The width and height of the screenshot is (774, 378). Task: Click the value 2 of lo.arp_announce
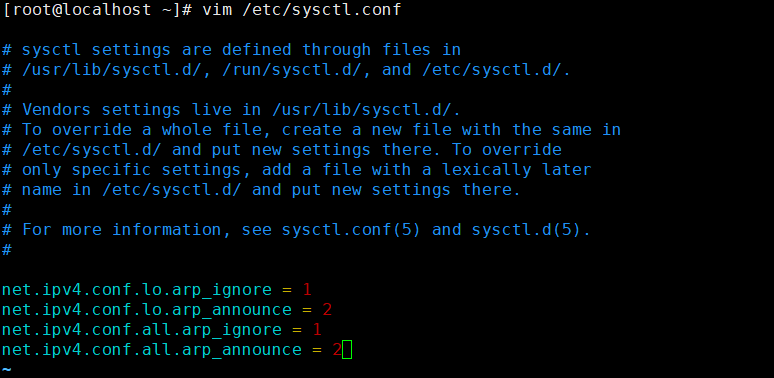tap(327, 310)
